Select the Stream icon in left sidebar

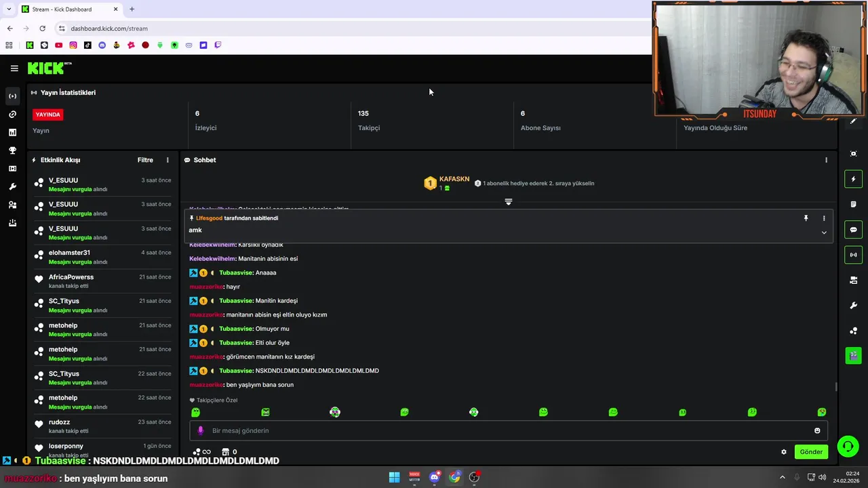12,96
